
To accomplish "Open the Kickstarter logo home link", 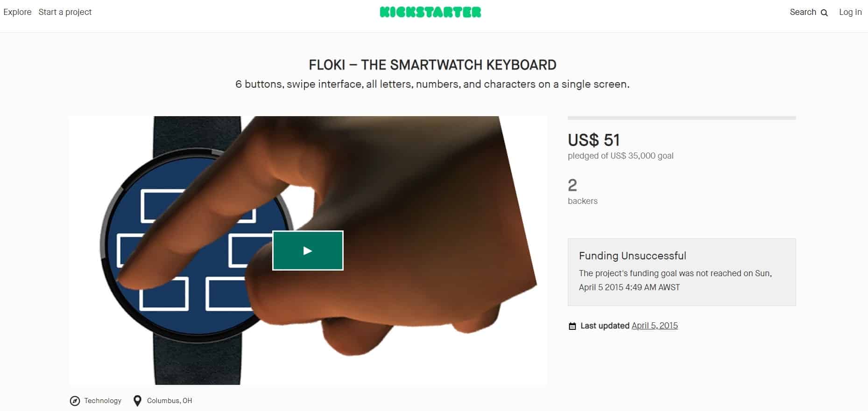I will (430, 12).
